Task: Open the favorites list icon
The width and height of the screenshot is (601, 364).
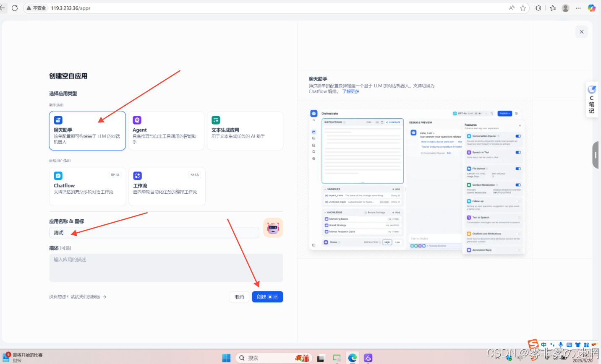Action: tap(553, 8)
